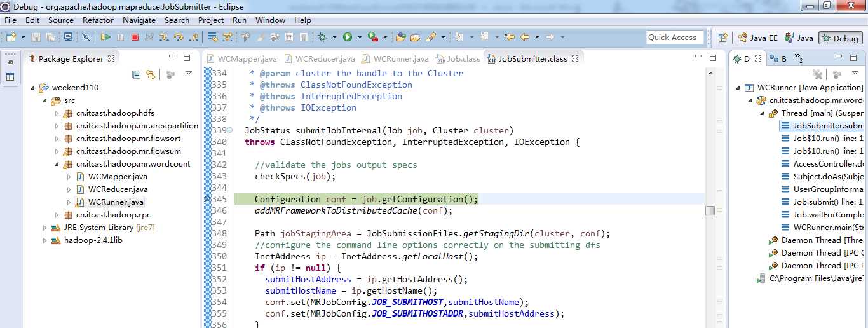Select WCMapper.java in Package Explorer tree
The image size is (868, 328).
(x=112, y=177)
